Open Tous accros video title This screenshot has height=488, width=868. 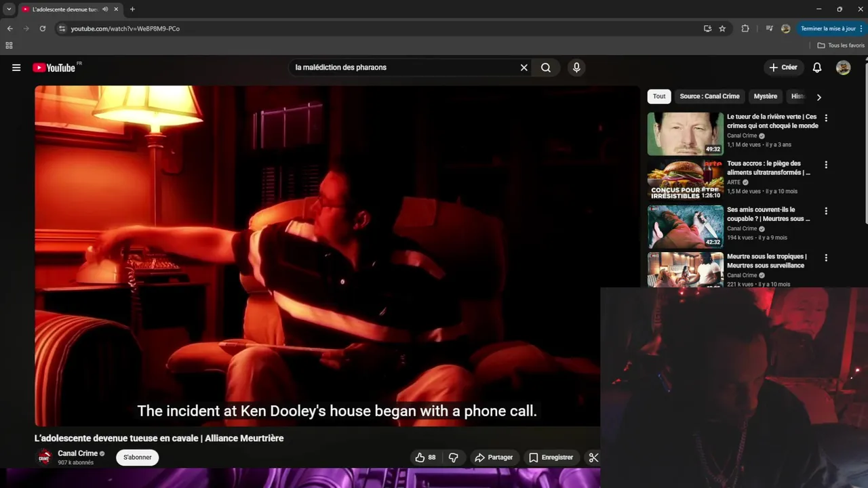point(768,168)
